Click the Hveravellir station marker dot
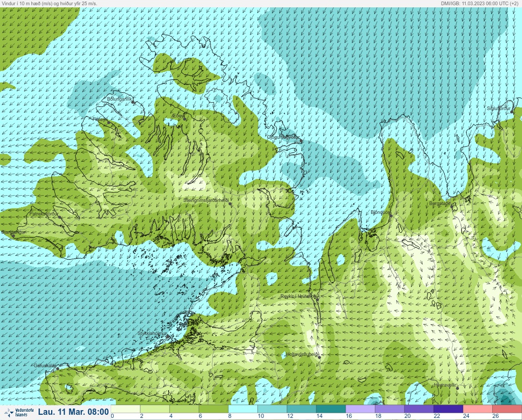522x420 pixels. point(457,389)
